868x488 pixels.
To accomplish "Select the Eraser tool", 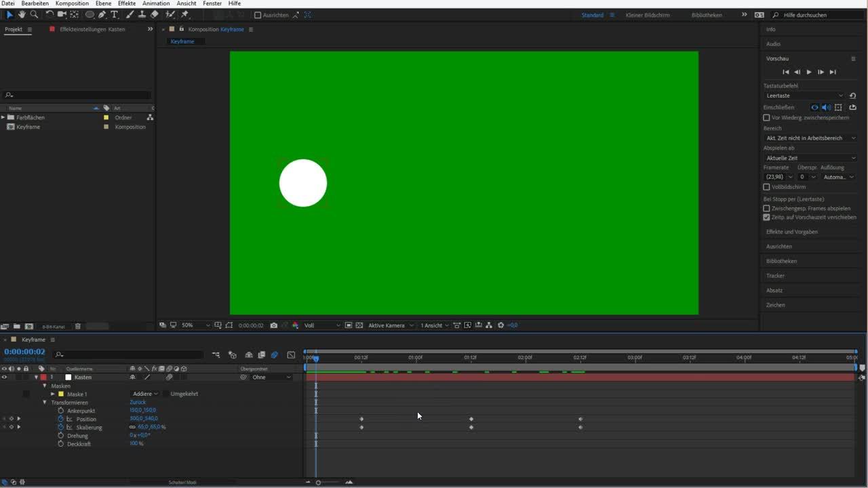I will pyautogui.click(x=154, y=14).
